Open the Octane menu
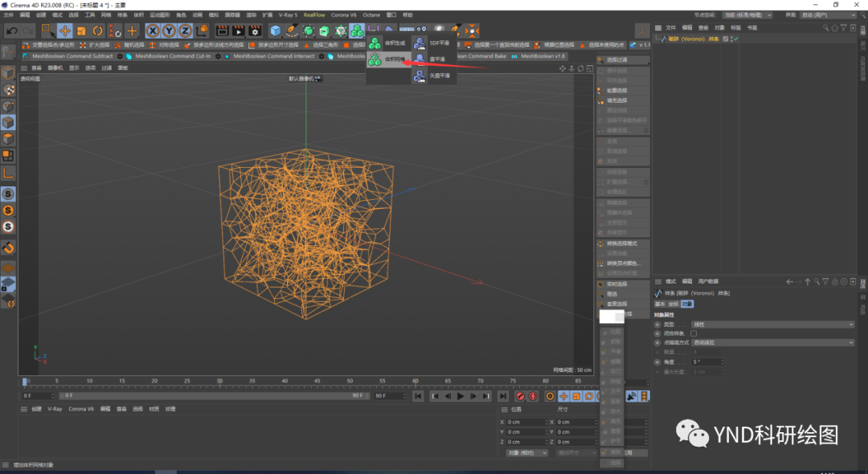The height and width of the screenshot is (474, 868). (x=371, y=15)
